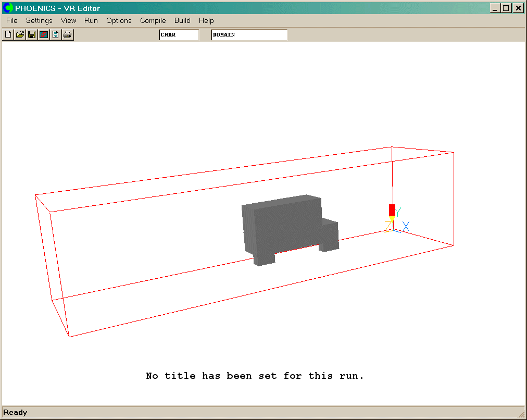
Task: Open the Settings menu
Action: click(39, 21)
